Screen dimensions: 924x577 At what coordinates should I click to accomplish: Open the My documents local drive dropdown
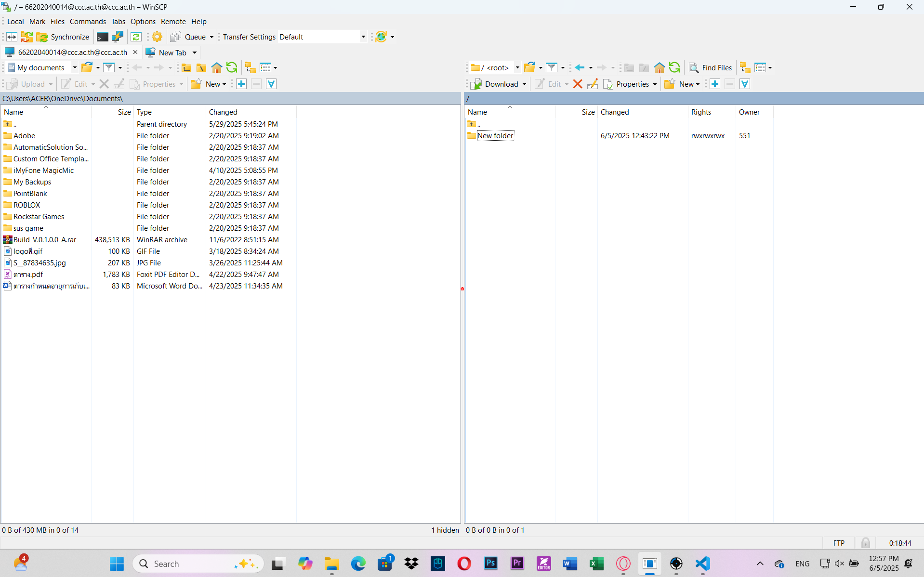coord(42,67)
